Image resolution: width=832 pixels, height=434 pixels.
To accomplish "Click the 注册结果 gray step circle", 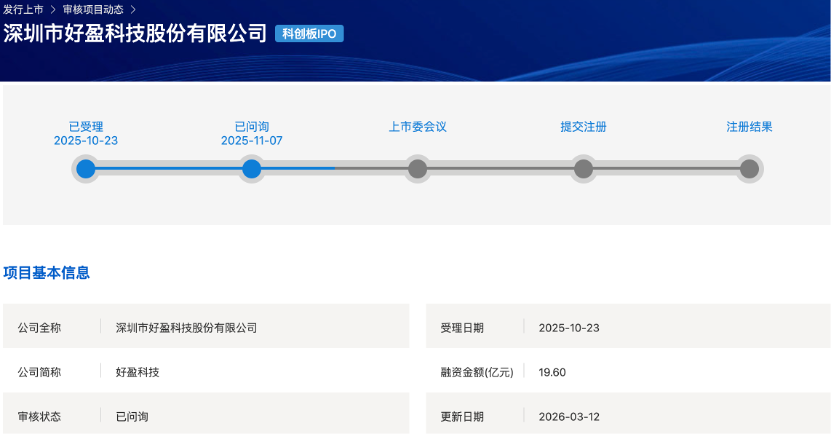I will [749, 169].
